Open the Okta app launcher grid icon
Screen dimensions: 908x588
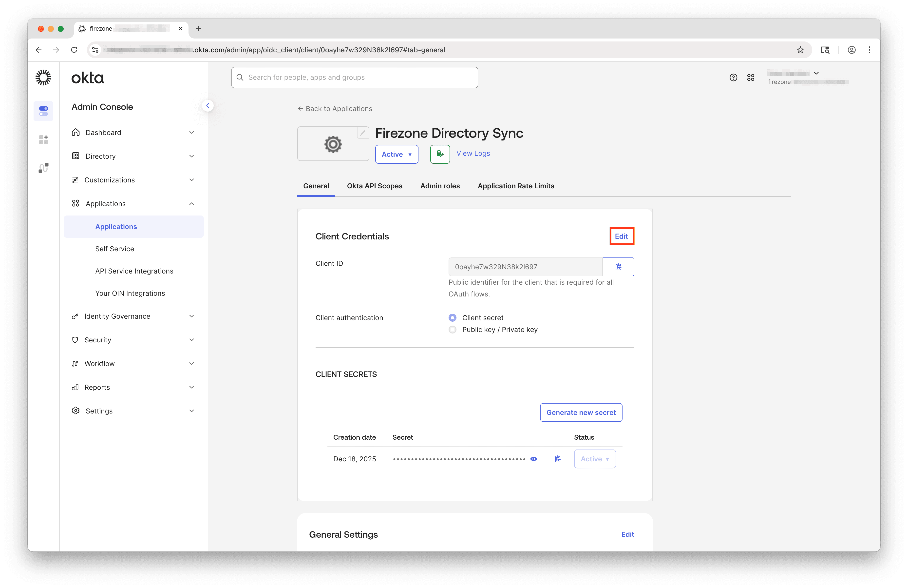750,77
